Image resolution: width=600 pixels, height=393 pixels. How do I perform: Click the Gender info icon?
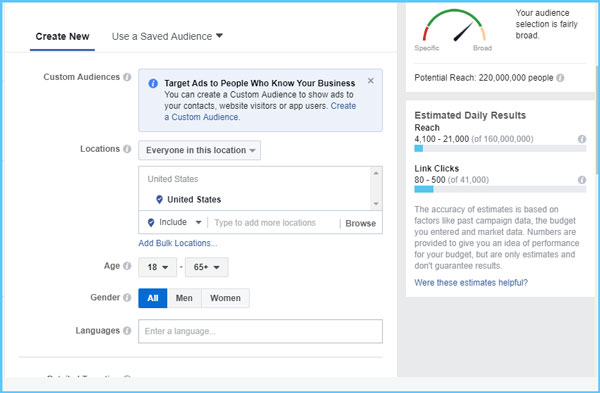[x=127, y=297]
